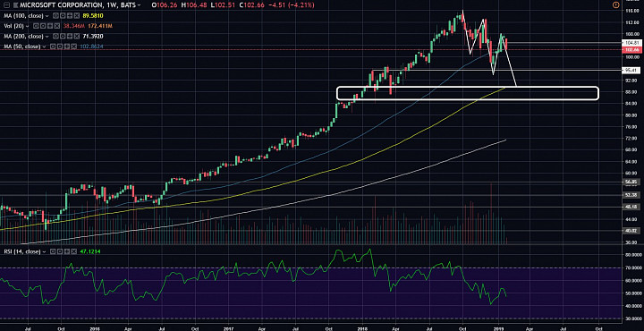The height and width of the screenshot is (331, 644).
Task: Remove the MA (100, close) indicator
Action: 77,15
